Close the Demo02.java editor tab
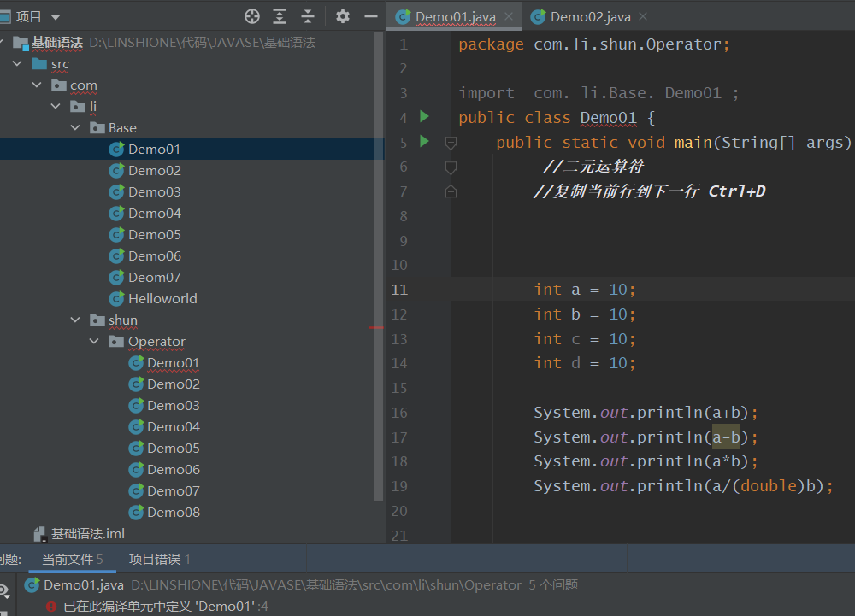855x616 pixels. (643, 16)
